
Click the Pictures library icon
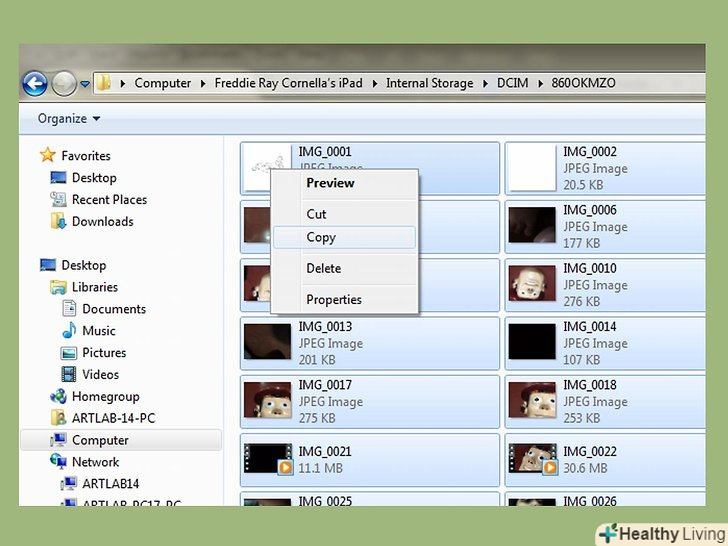[x=69, y=353]
